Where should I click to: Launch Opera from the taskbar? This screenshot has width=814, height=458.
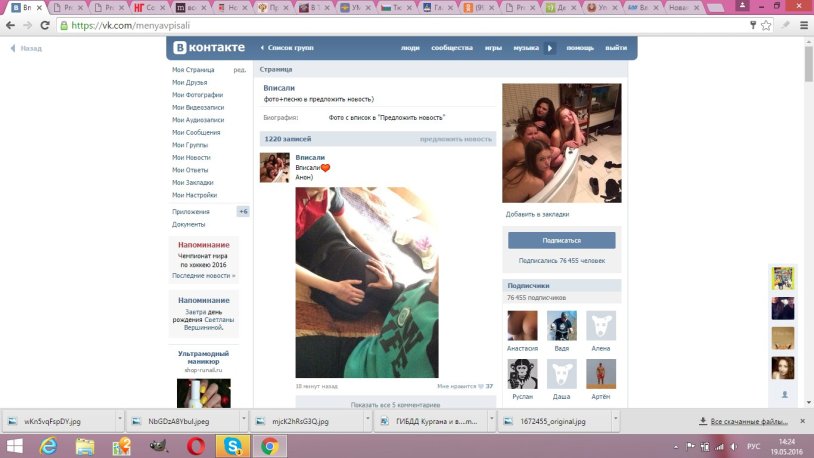[196, 445]
